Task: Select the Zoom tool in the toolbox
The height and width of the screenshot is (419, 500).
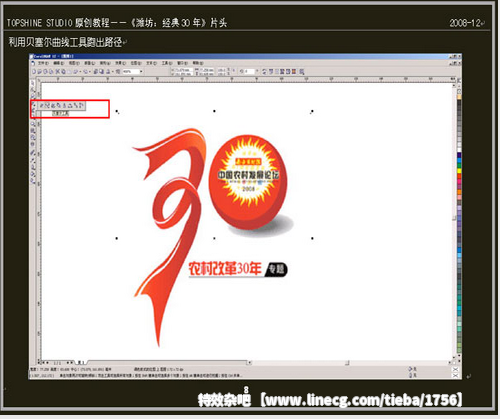Action: click(x=33, y=95)
